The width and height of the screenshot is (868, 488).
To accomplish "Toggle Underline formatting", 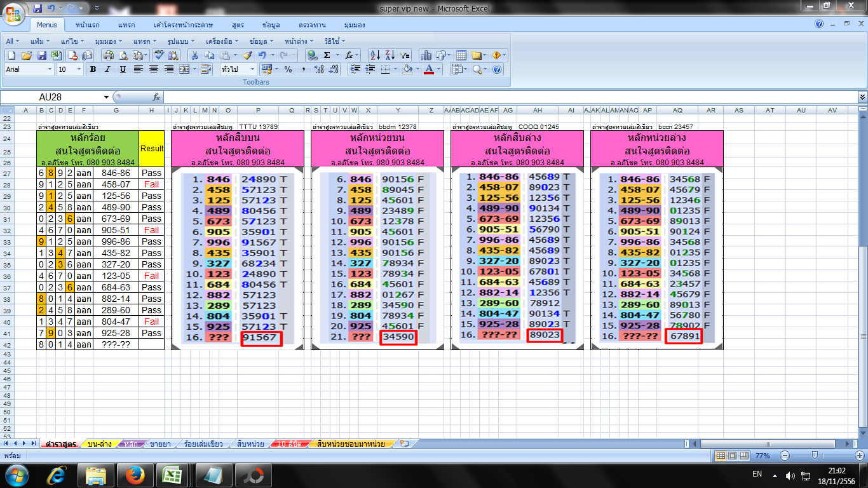I will coord(123,69).
